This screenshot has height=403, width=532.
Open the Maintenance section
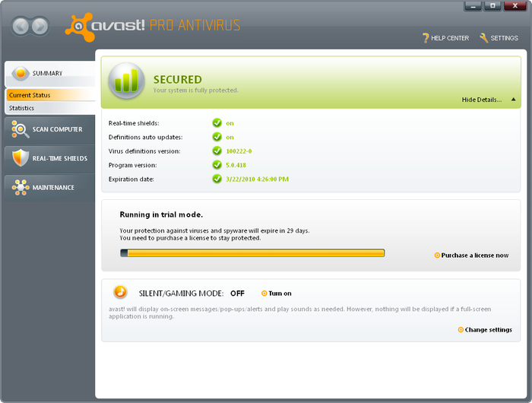[50, 188]
